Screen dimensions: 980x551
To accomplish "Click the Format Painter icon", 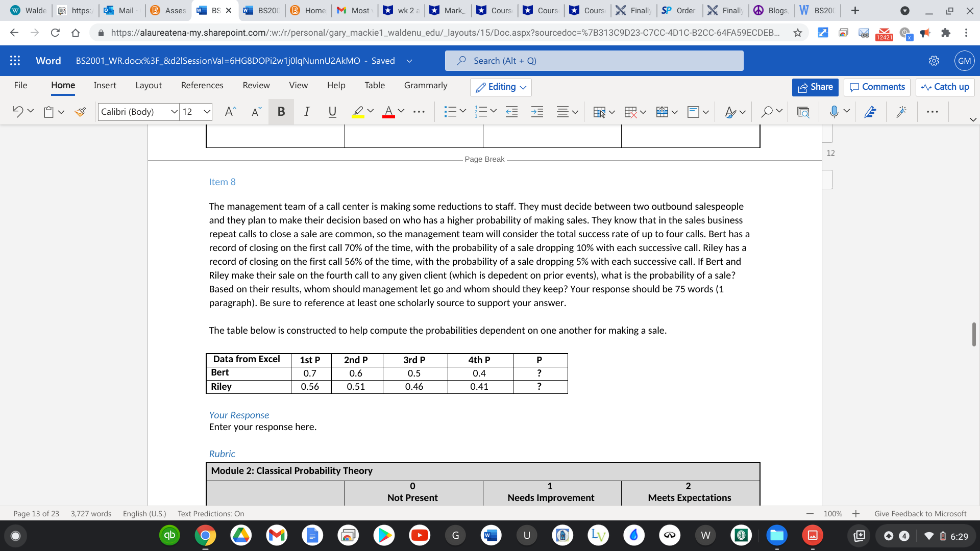I will 80,112.
